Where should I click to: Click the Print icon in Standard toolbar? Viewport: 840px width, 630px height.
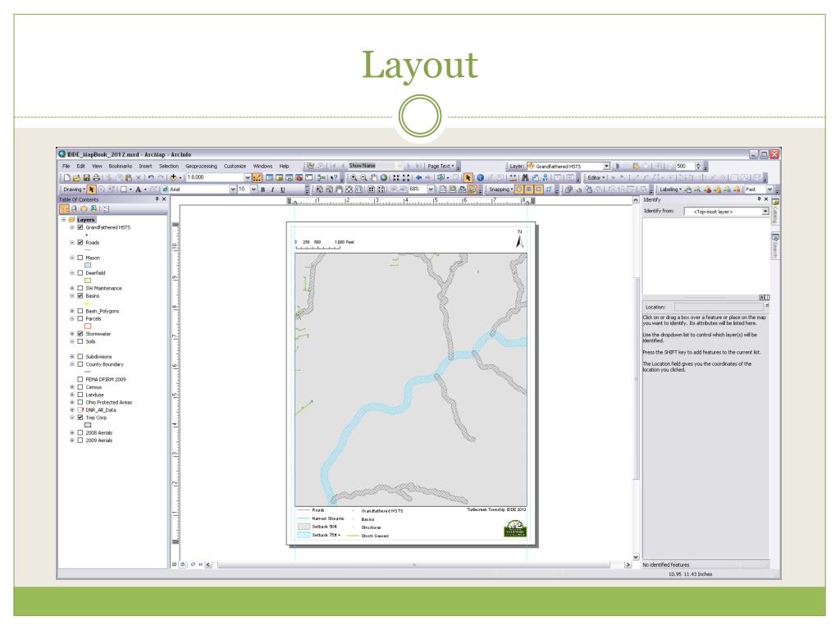(x=96, y=178)
